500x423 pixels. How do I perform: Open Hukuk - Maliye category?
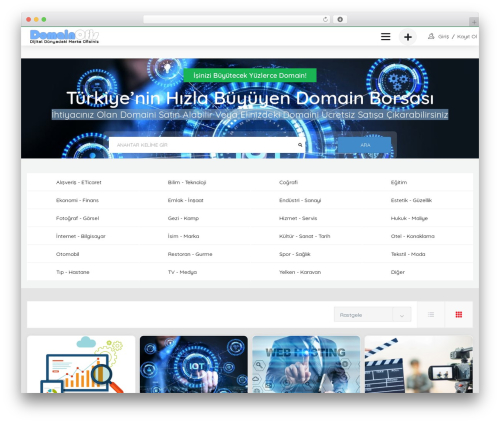409,218
